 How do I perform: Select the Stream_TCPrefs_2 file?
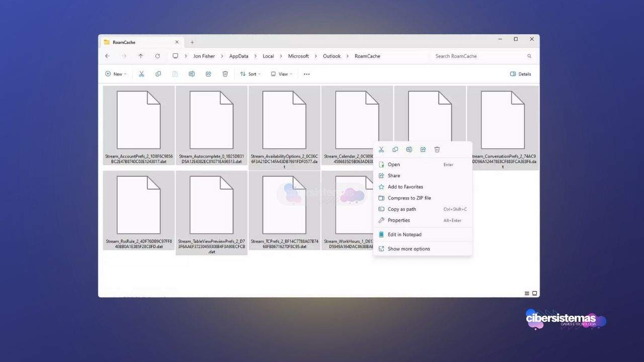tap(284, 211)
